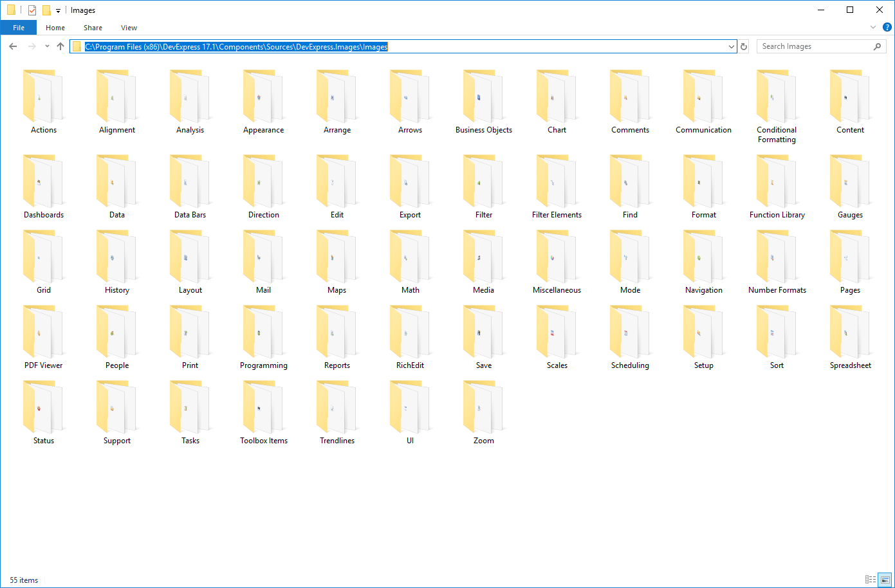Click the '55 items' status text

point(24,580)
